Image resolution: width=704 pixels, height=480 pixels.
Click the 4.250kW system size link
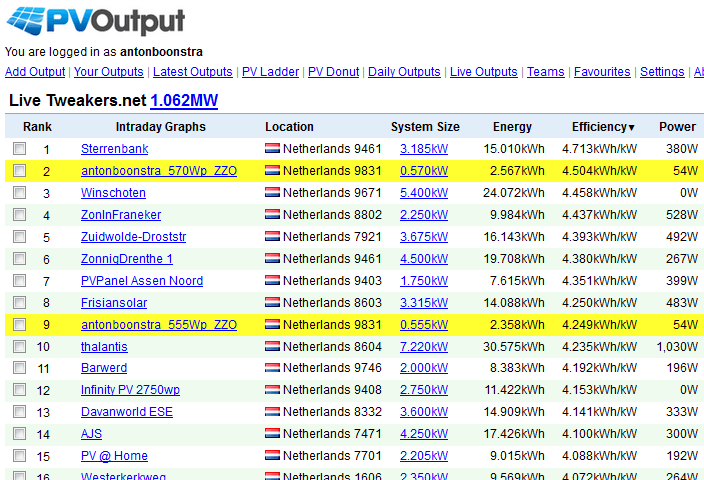pyautogui.click(x=424, y=434)
